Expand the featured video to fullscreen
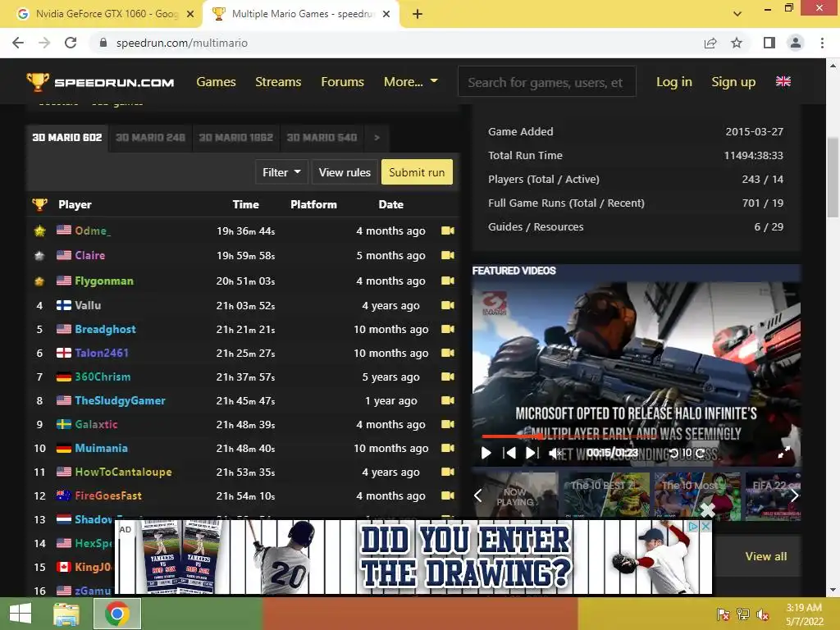 783,453
